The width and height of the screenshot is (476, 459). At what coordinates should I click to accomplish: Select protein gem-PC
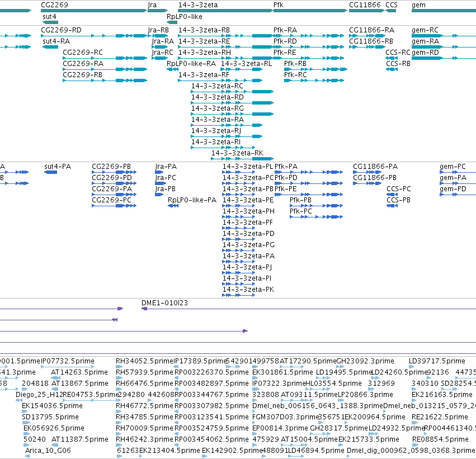458,172
